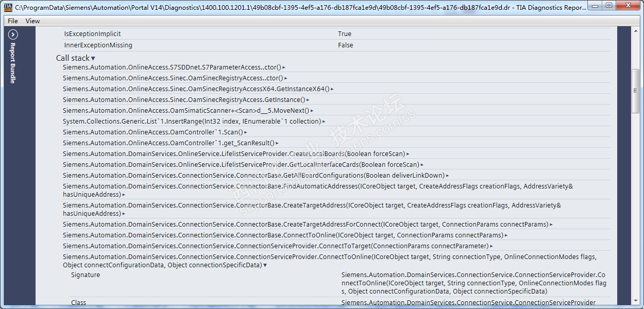This screenshot has width=644, height=309.
Task: Click the Signature value text
Action: coord(474,283)
